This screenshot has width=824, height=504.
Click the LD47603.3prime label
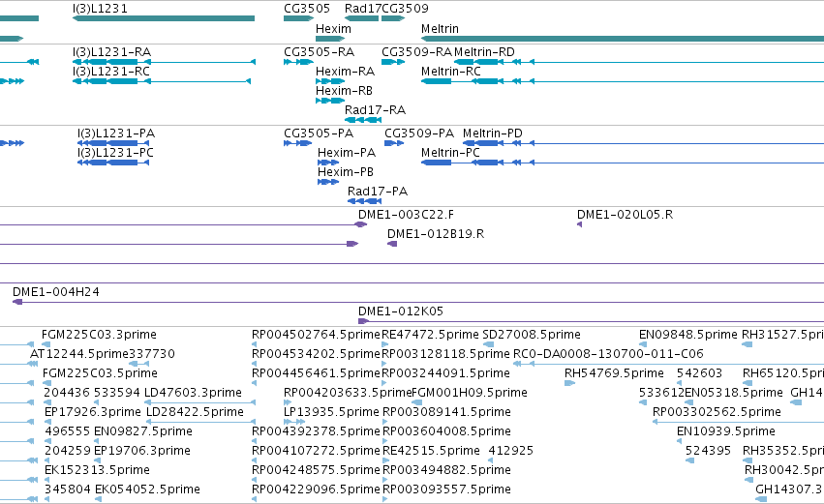(x=193, y=393)
